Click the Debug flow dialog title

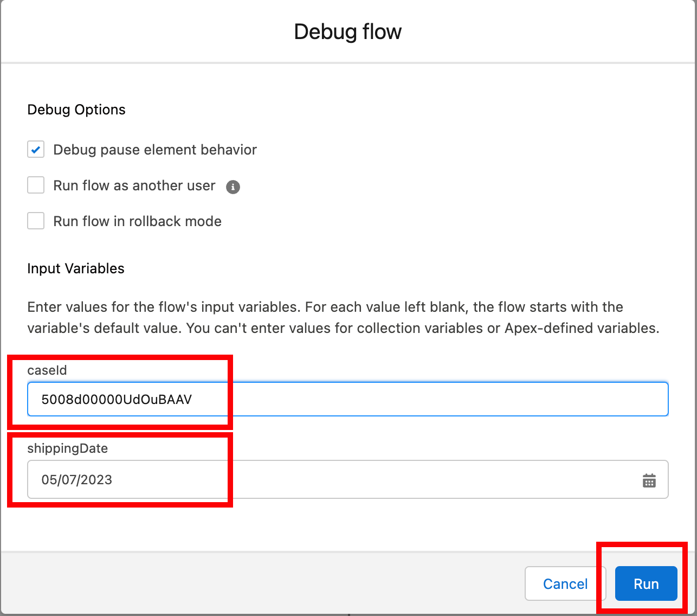coord(347,32)
